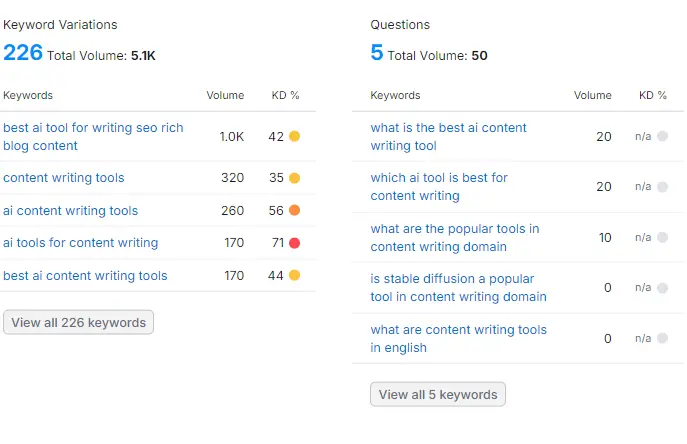The height and width of the screenshot is (444, 687).
Task: Open 'ai tools for content writing' link
Action: [x=81, y=243]
